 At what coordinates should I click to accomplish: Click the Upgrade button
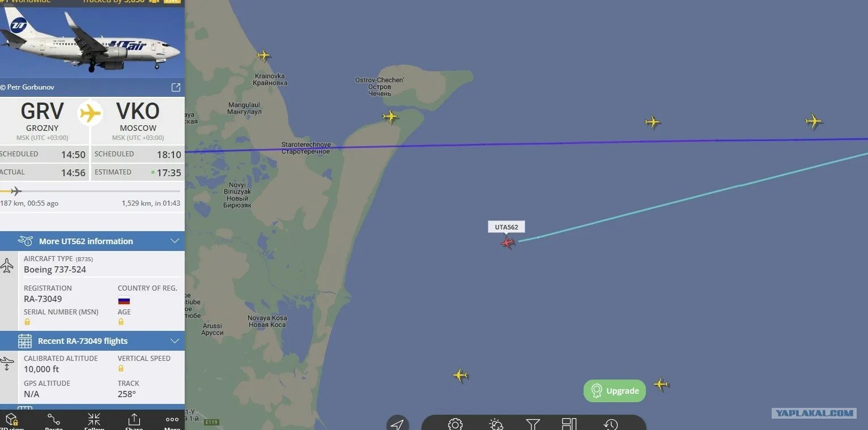615,391
